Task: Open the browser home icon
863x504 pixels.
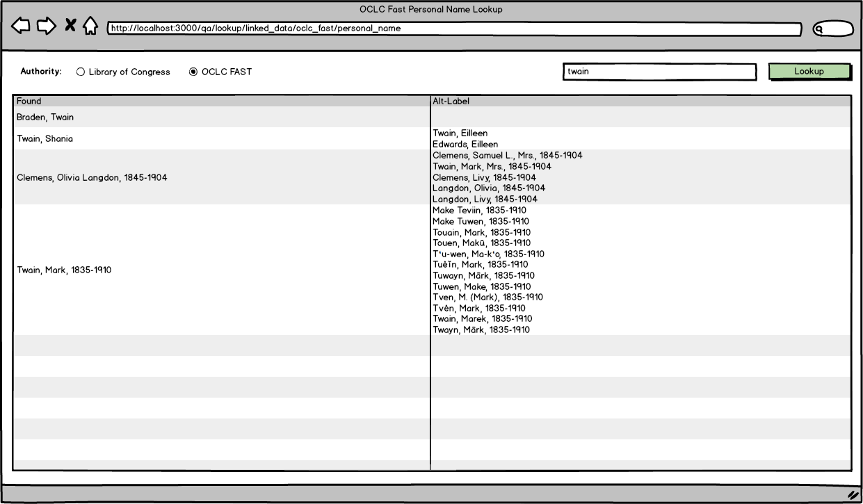Action: pyautogui.click(x=90, y=26)
